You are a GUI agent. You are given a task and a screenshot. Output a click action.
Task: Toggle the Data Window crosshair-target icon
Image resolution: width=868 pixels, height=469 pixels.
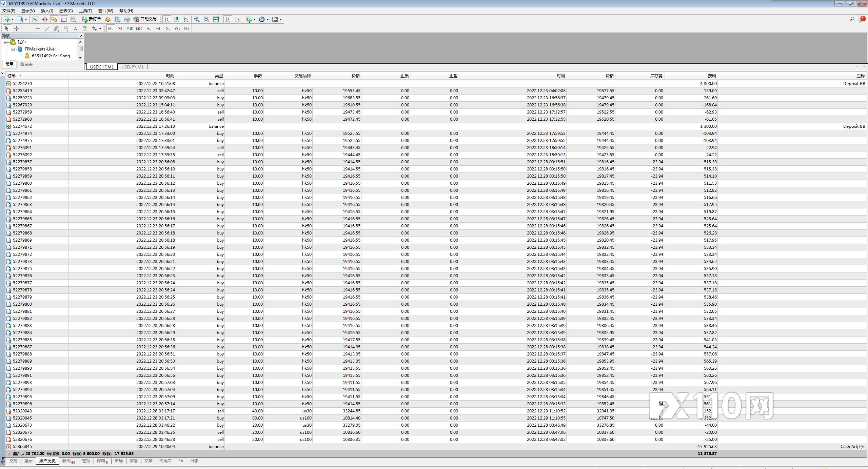coord(44,19)
